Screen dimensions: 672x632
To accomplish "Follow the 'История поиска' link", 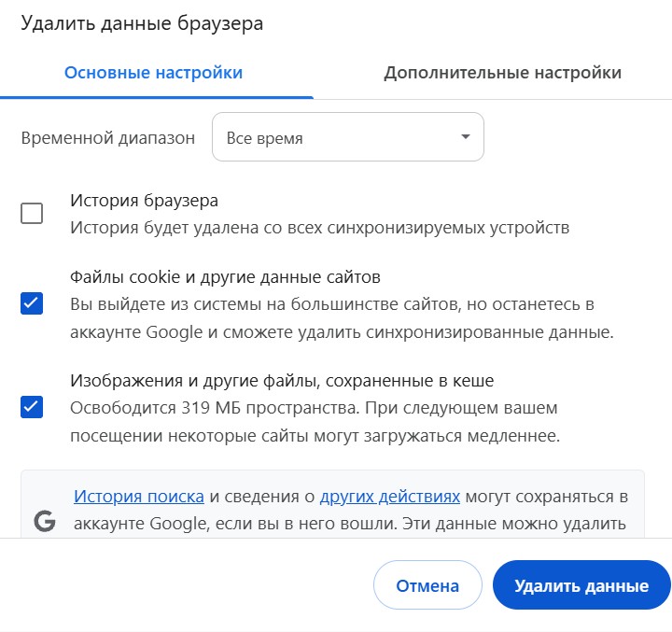I will pyautogui.click(x=139, y=497).
